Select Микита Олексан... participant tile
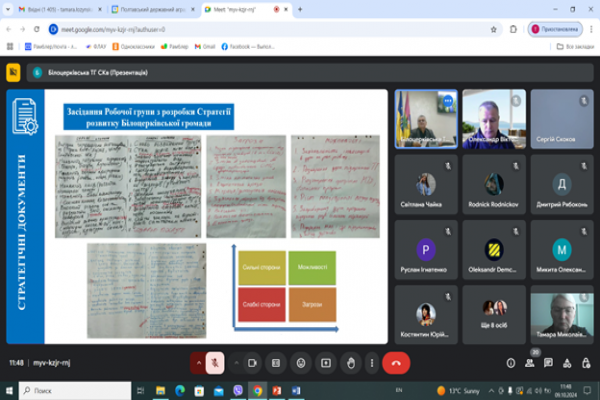 [x=562, y=250]
